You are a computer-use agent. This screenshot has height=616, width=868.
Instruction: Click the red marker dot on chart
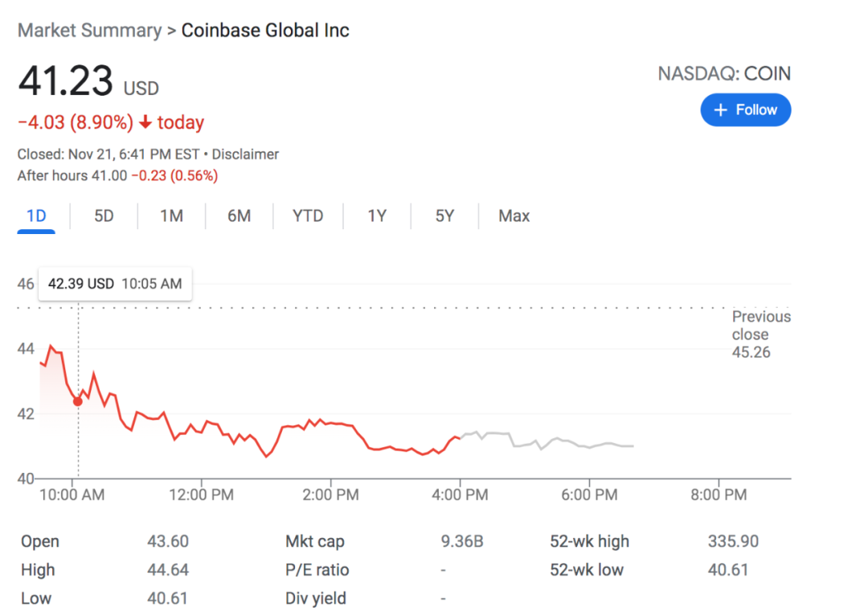pos(78,401)
